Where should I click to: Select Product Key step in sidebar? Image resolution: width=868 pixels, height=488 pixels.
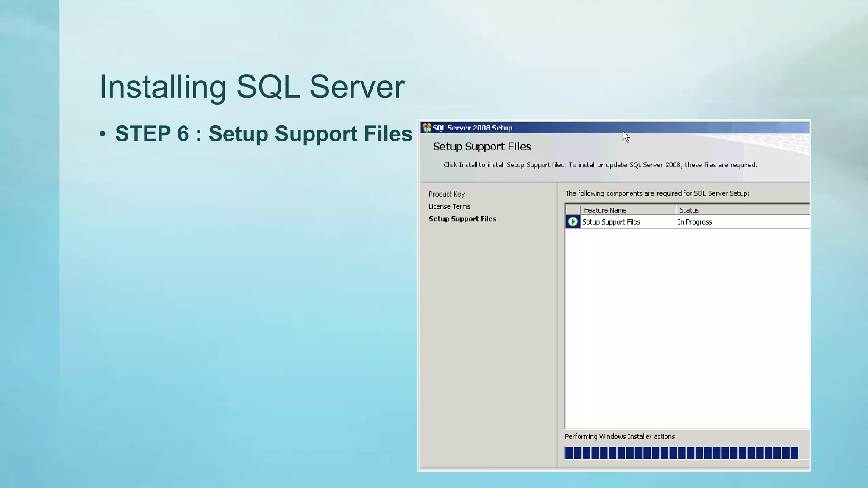[447, 194]
